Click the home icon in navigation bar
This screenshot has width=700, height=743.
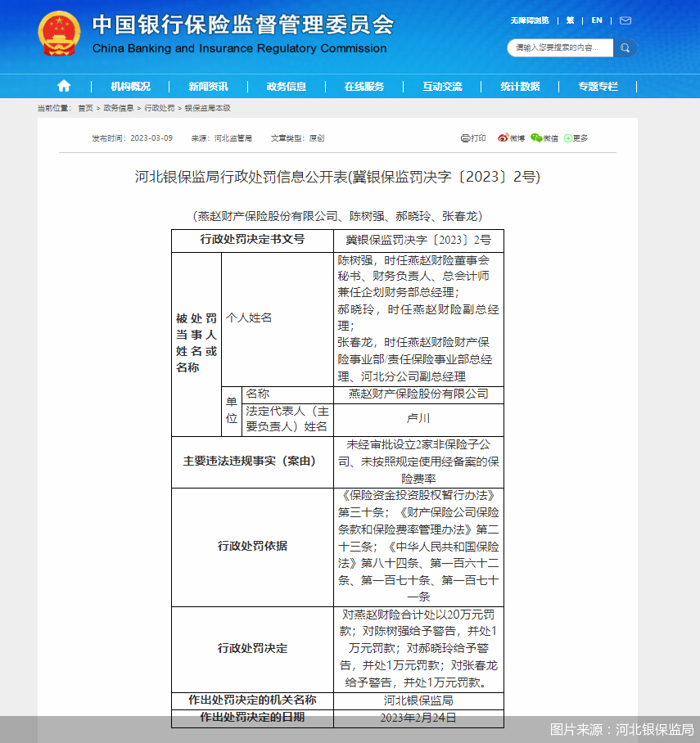coord(64,86)
